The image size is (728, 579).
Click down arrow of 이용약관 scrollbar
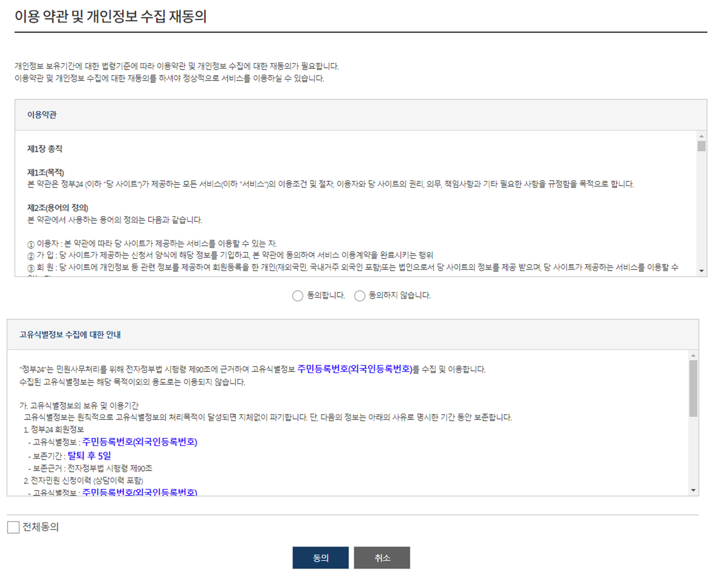702,271
